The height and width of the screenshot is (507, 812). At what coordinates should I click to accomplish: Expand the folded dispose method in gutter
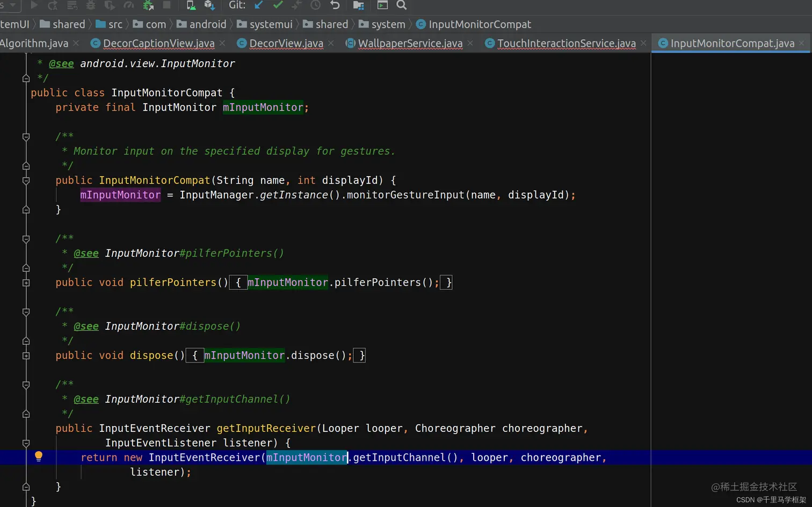click(x=26, y=356)
